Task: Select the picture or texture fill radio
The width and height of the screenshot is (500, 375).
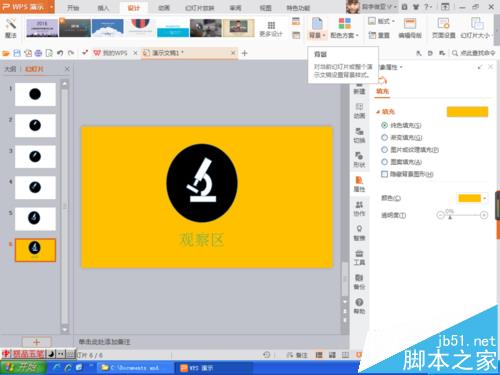Action: [384, 150]
